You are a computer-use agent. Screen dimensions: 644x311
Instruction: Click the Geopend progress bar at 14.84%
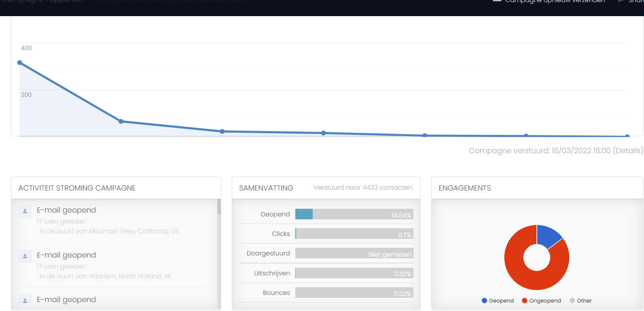click(354, 214)
